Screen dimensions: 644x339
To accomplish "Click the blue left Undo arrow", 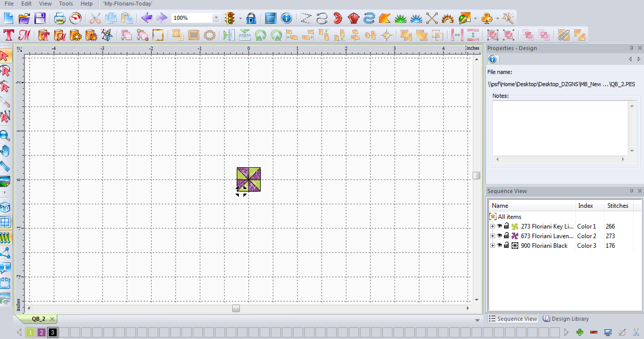I will pos(147,18).
